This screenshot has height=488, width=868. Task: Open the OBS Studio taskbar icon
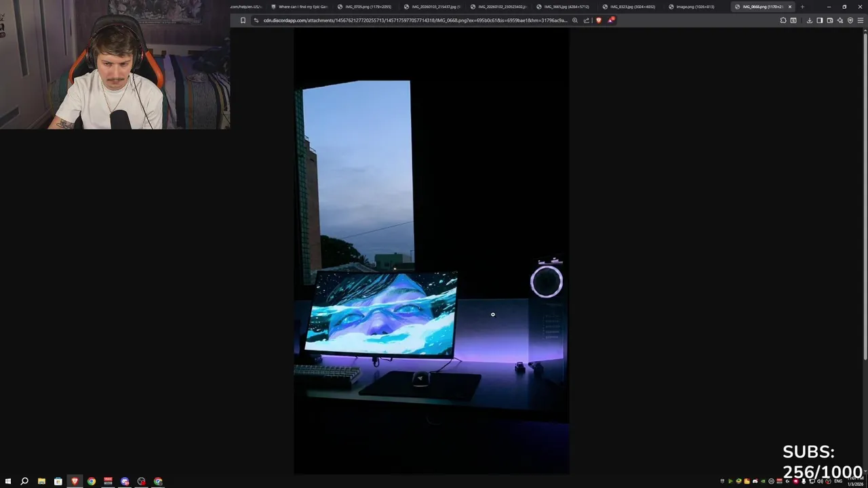click(141, 481)
